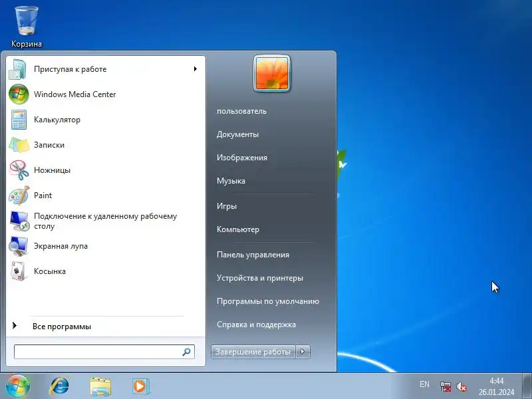Select the Экранная лупа text label

tap(61, 246)
